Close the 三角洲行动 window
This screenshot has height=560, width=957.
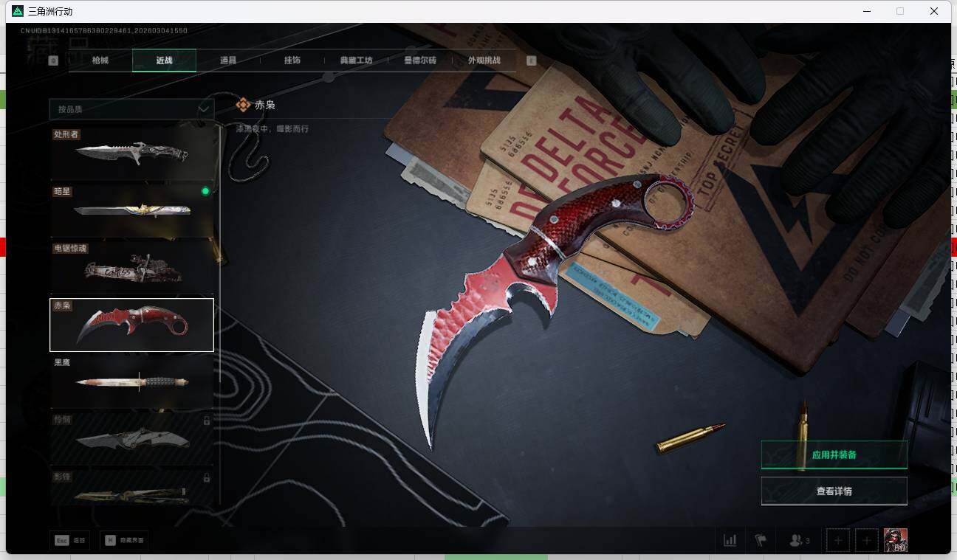pyautogui.click(x=934, y=11)
